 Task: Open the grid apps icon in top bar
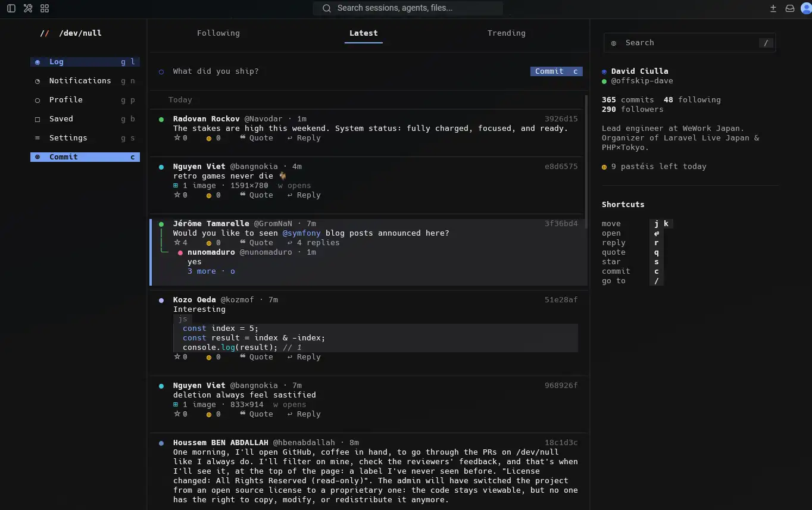[x=45, y=8]
